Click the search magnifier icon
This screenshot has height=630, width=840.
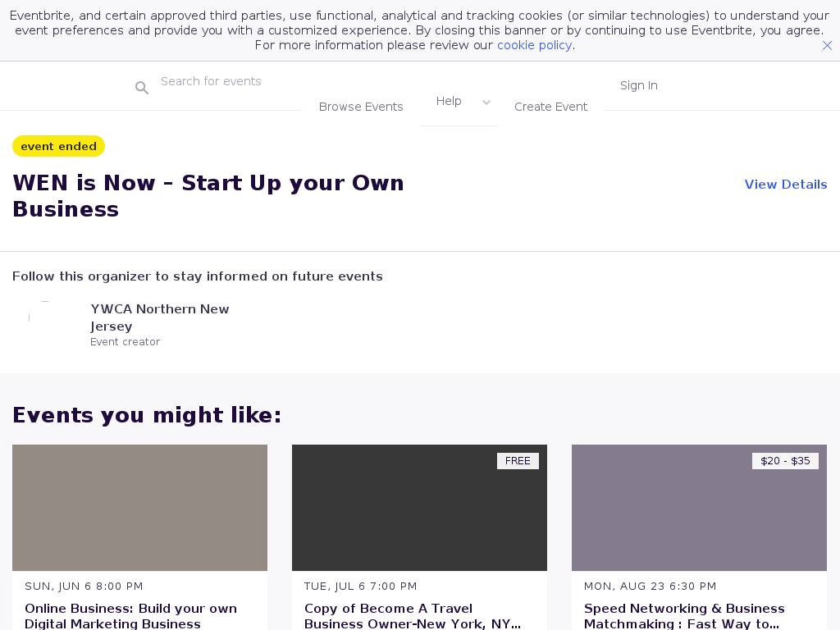pos(142,88)
